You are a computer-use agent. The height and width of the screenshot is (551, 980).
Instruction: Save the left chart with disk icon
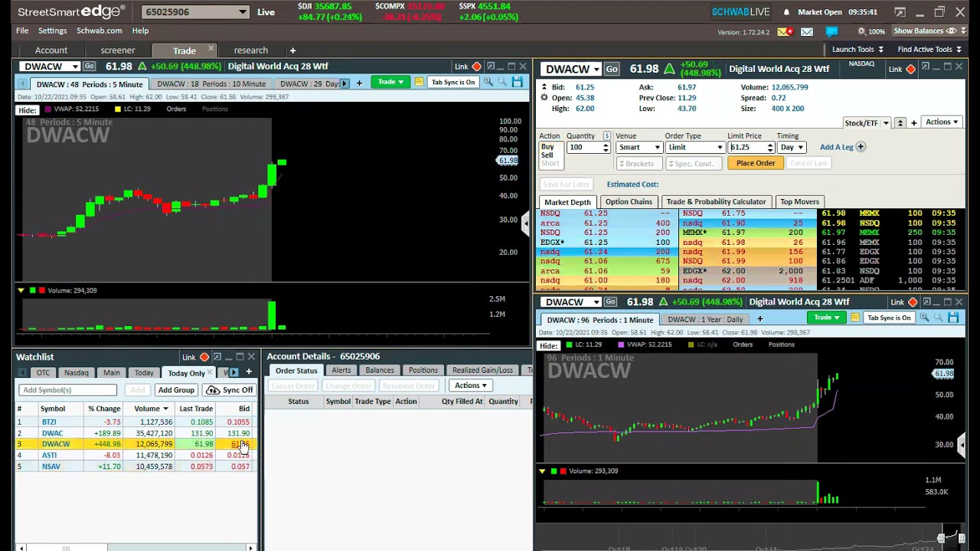coord(518,82)
